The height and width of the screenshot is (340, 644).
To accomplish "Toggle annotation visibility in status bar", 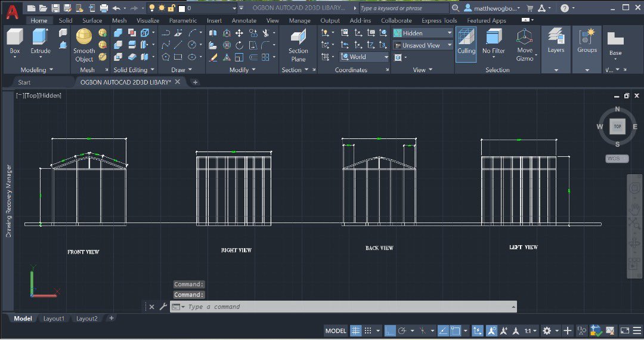I will click(x=491, y=330).
